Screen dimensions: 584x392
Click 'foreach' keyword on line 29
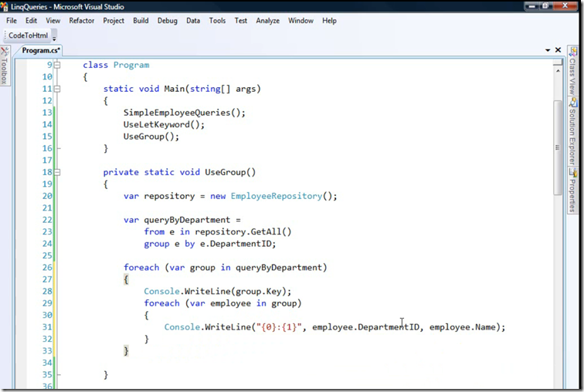pyautogui.click(x=161, y=303)
